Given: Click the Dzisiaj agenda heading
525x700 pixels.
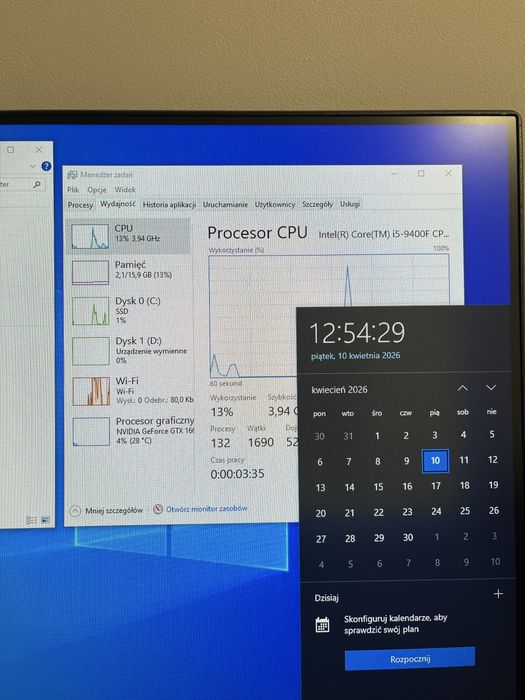Looking at the screenshot, I should pyautogui.click(x=326, y=598).
